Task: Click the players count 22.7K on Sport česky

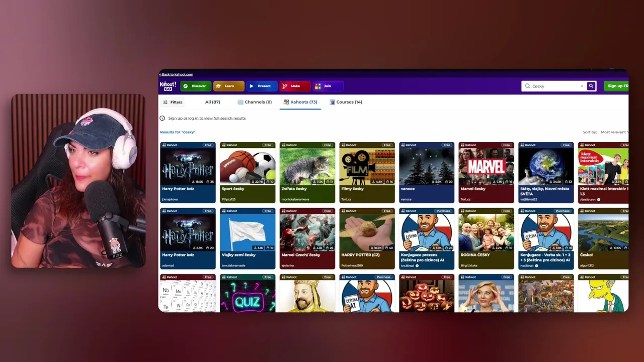Action: 258,182
